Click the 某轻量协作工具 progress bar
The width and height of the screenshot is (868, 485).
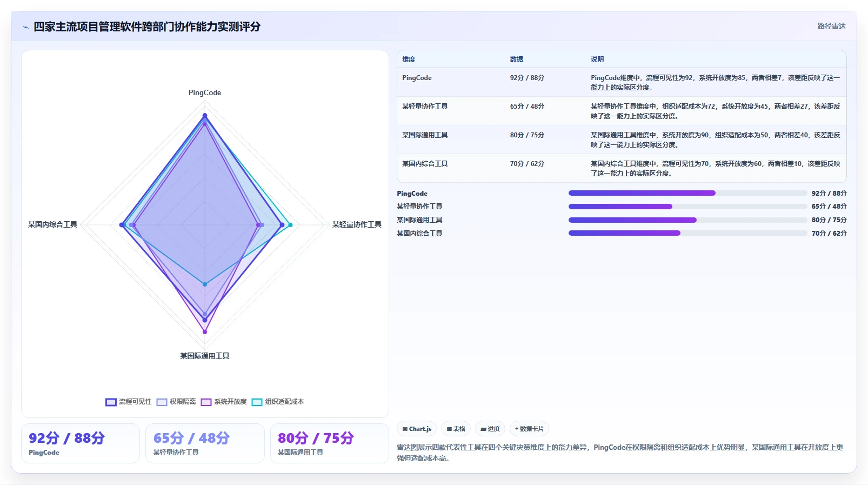[687, 207]
